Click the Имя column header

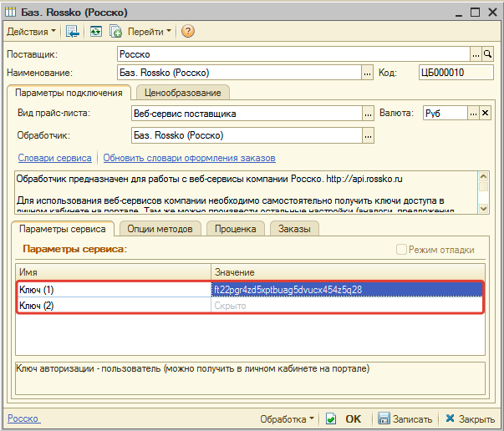[x=113, y=272]
